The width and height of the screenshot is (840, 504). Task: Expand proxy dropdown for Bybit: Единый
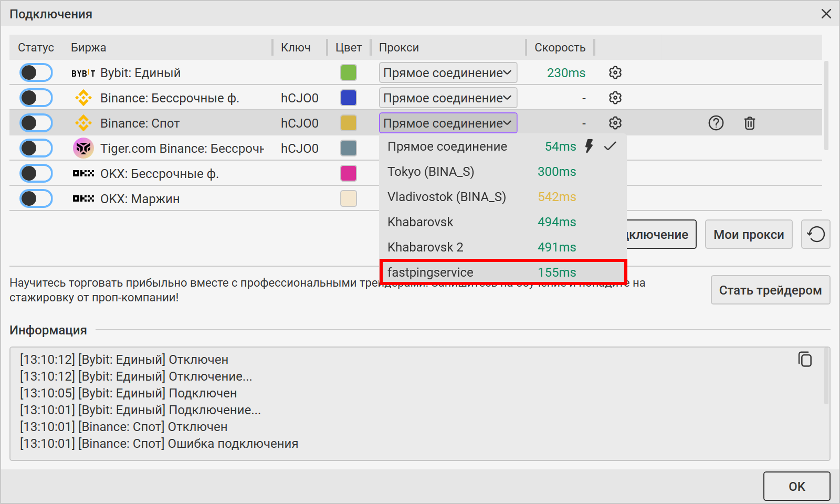pyautogui.click(x=448, y=72)
